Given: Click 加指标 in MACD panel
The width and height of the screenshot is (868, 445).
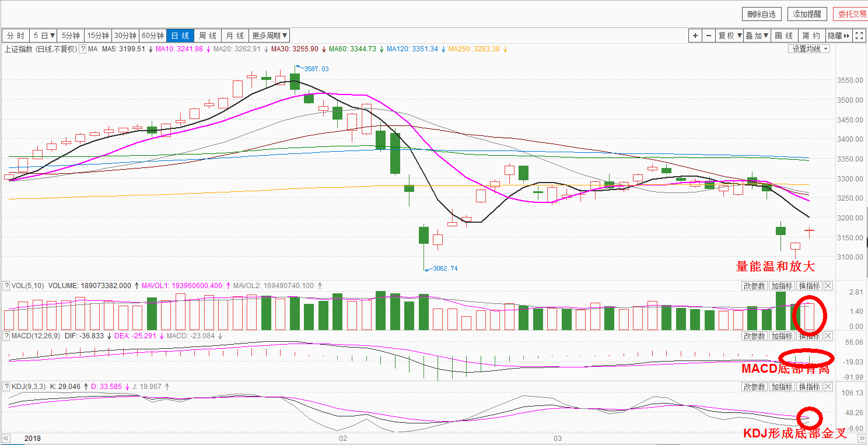Looking at the screenshot, I should click(x=781, y=336).
